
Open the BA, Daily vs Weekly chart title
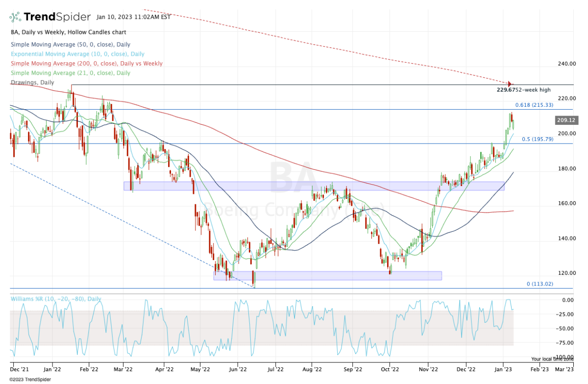tap(68, 32)
